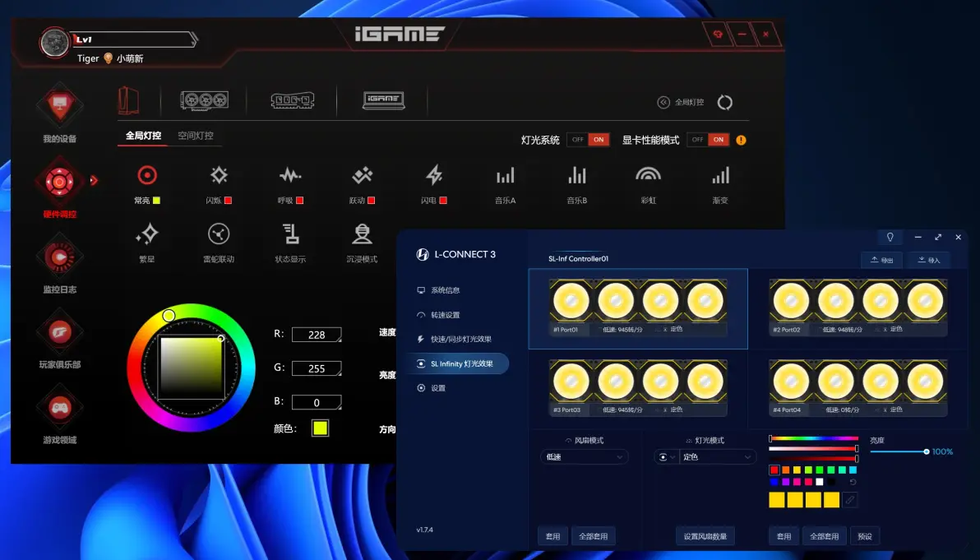Select the PC case device icon in iGame
The width and height of the screenshot is (980, 560).
(x=129, y=100)
